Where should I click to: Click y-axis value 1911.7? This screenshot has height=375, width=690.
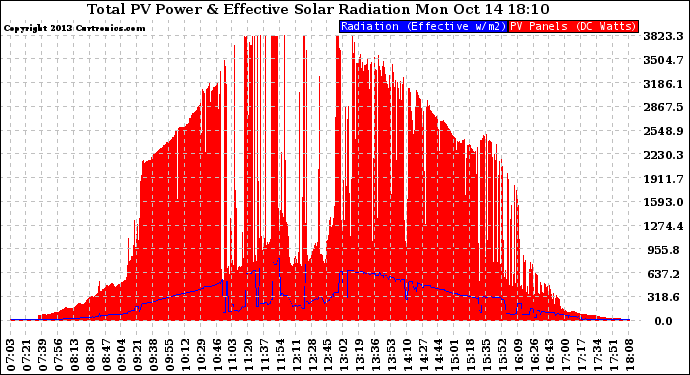663,179
